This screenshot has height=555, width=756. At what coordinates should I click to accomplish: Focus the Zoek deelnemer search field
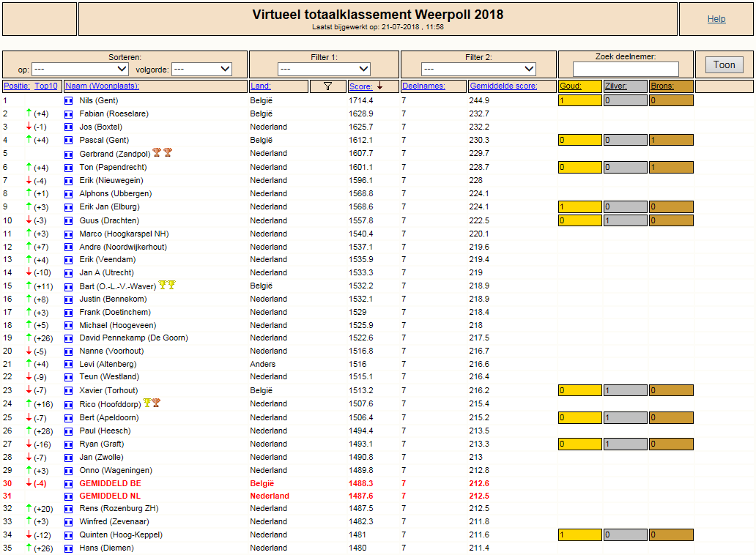[626, 69]
